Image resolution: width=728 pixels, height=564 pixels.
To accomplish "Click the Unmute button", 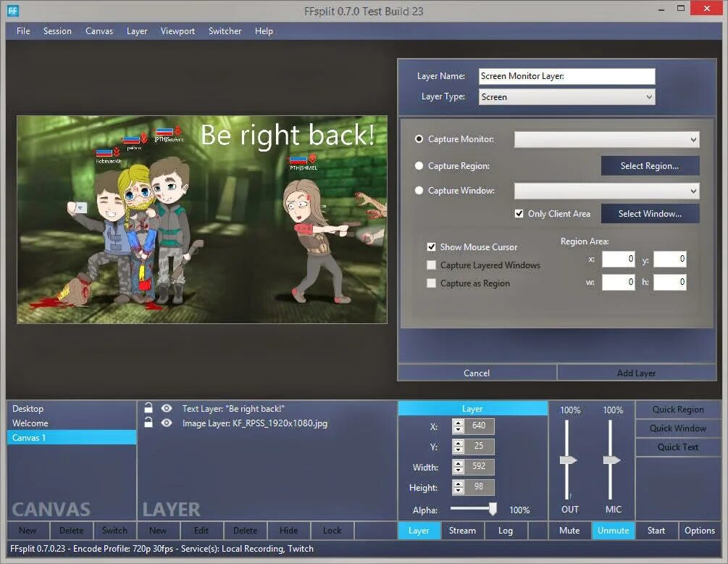I will click(613, 530).
